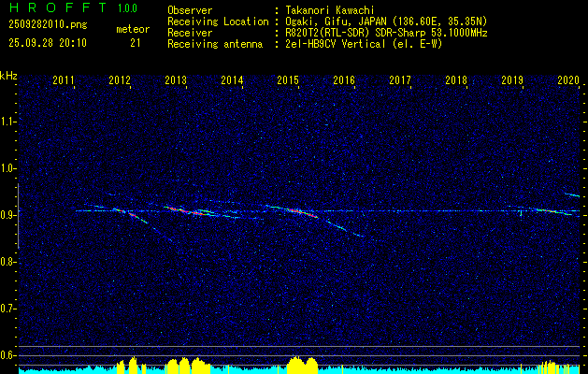Click frequency axis label 0.6
The width and height of the screenshot is (588, 374).
[7, 355]
